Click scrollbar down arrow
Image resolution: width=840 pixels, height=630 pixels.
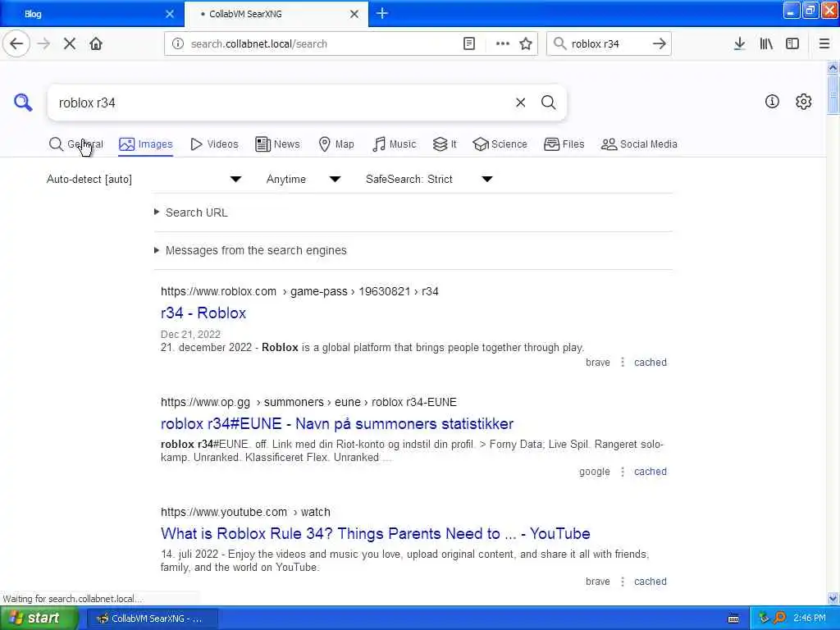coord(833,598)
